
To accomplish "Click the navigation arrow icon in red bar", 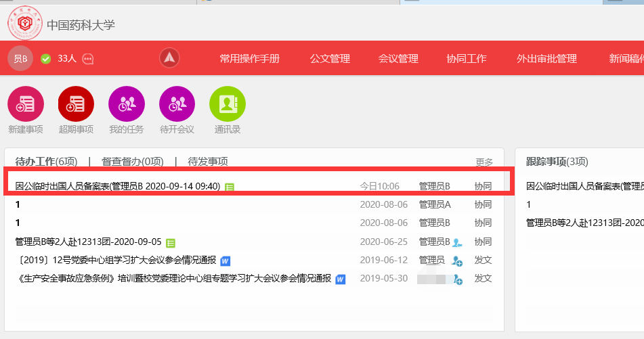I will [x=169, y=58].
